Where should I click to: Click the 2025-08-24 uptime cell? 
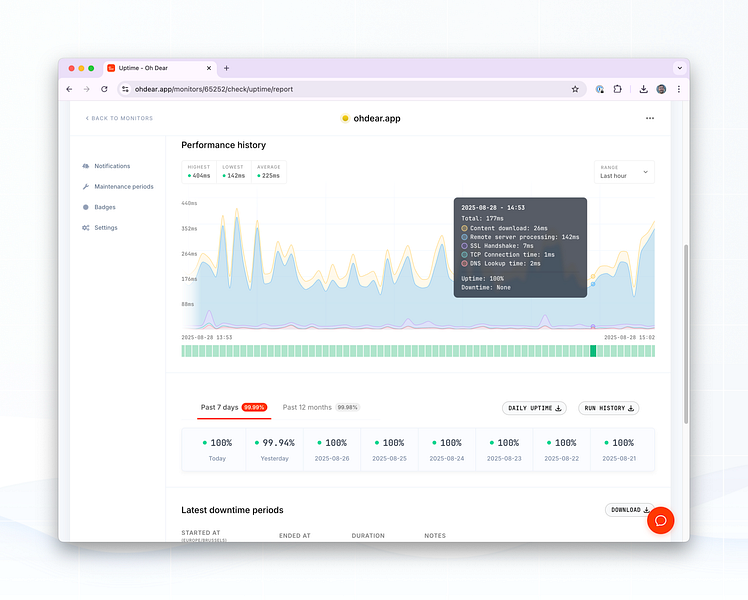tap(447, 450)
